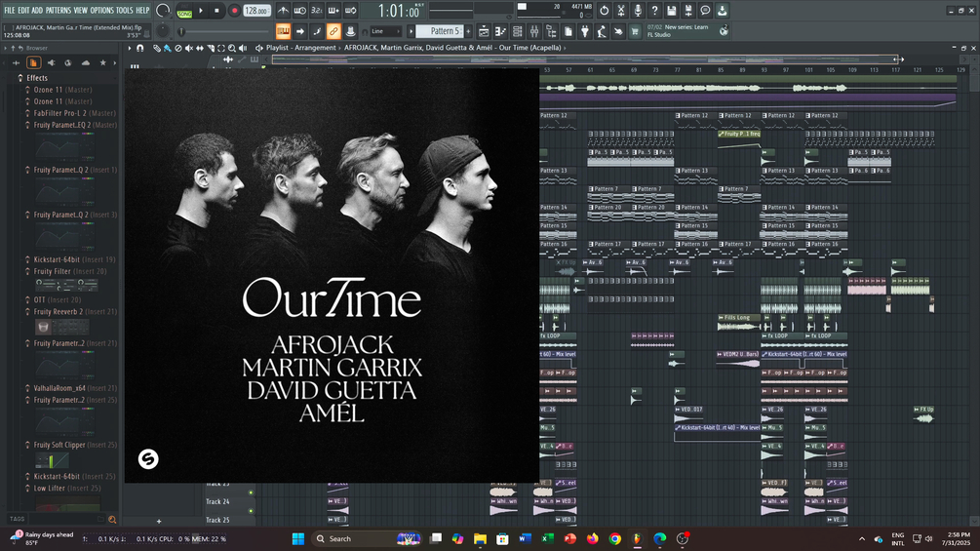Viewport: 980px width, 551px height.
Task: Open the New series: Learn FL Studio news
Action: [x=686, y=30]
